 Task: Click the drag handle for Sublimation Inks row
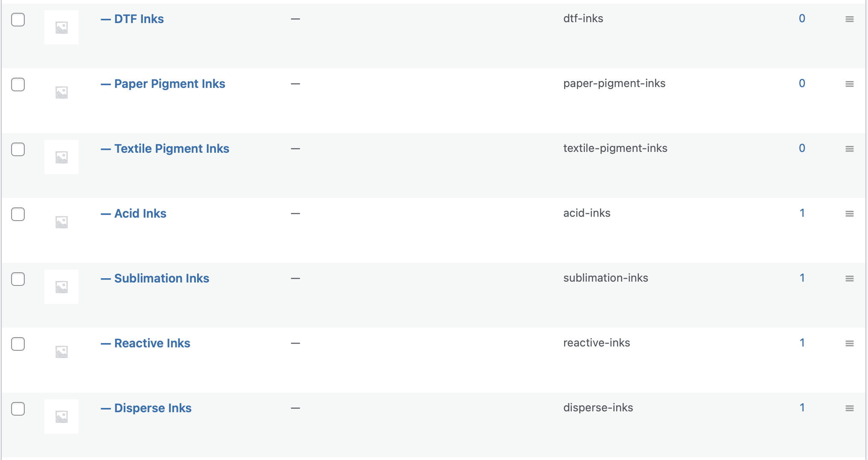pos(849,279)
